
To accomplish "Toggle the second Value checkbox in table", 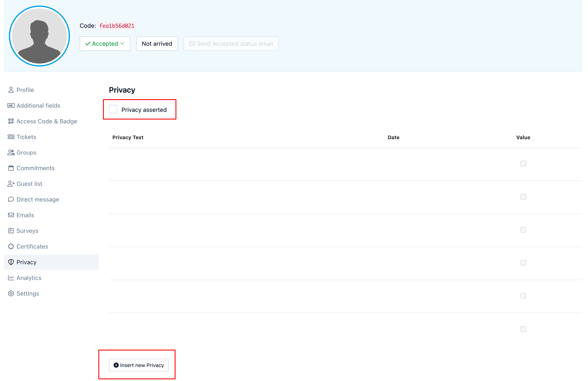I will 523,197.
